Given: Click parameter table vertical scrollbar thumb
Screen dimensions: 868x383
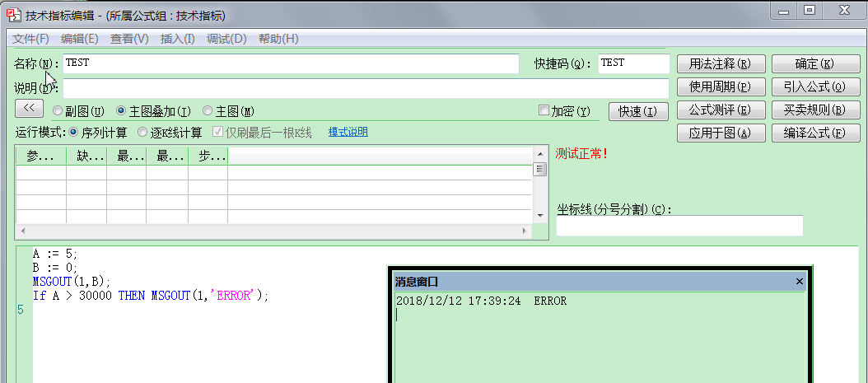Looking at the screenshot, I should (539, 169).
